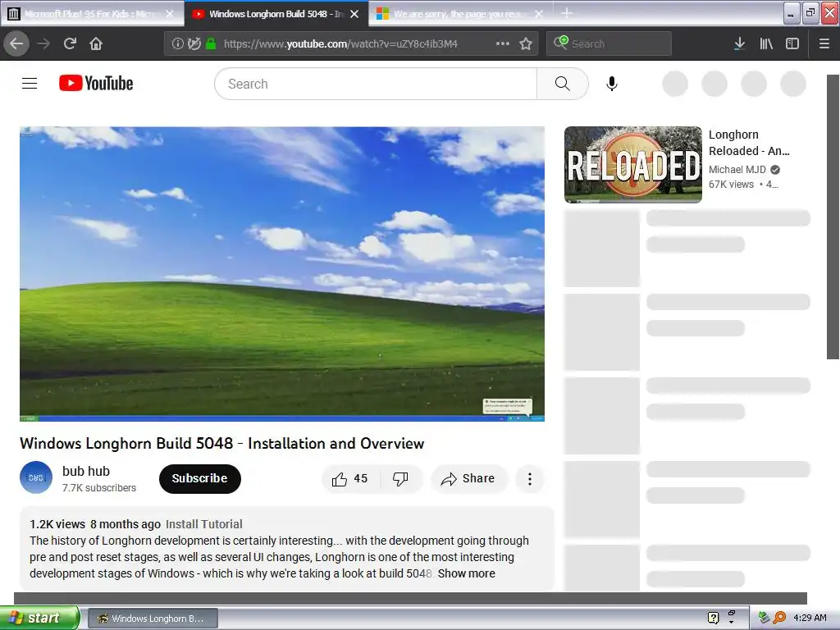This screenshot has width=840, height=630.
Task: Open the Firefox hamburger menu
Action: click(x=824, y=43)
